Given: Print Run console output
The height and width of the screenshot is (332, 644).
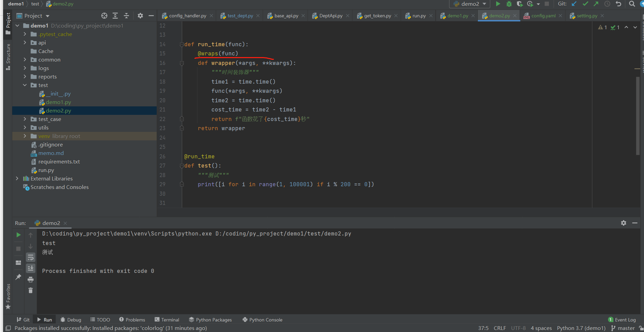Looking at the screenshot, I should (x=31, y=279).
